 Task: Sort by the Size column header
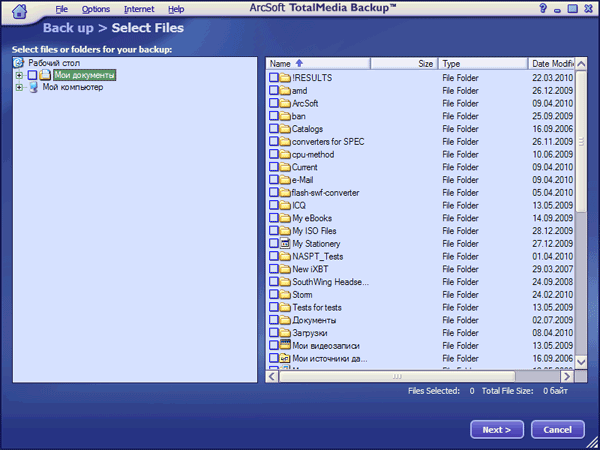click(x=404, y=64)
